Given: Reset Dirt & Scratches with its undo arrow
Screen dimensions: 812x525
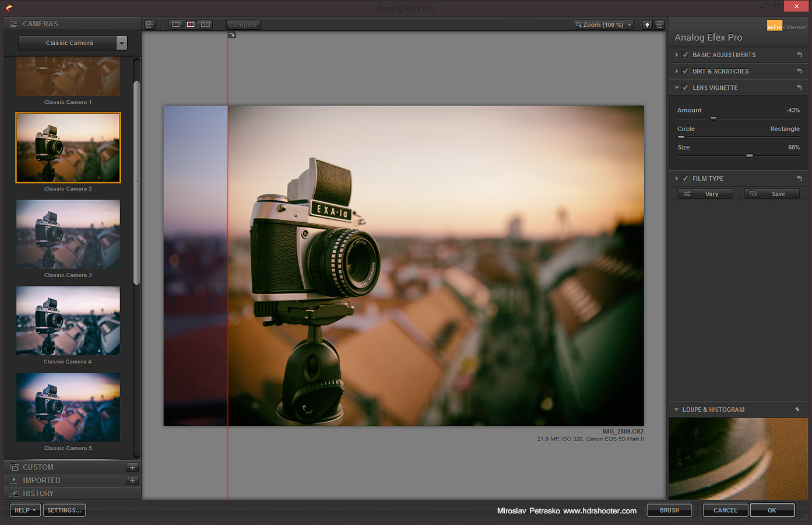Looking at the screenshot, I should click(x=799, y=71).
